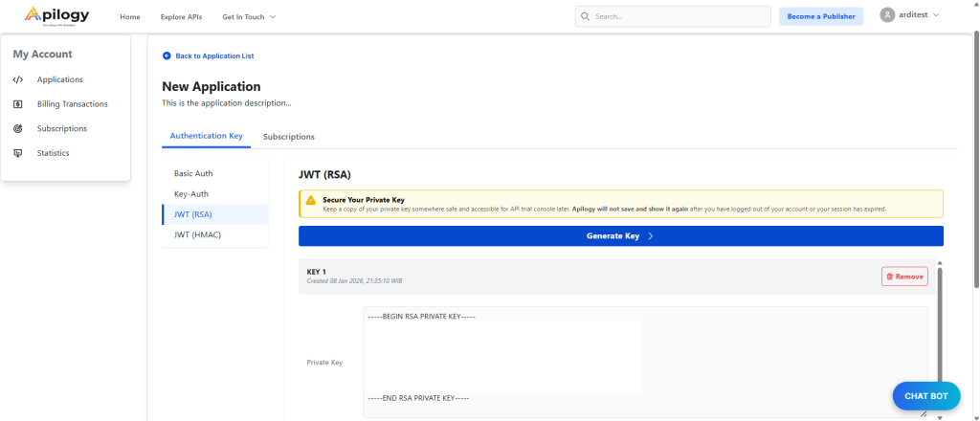Click the Apilogy logo
Image resolution: width=980 pixels, height=421 pixels.
[57, 16]
